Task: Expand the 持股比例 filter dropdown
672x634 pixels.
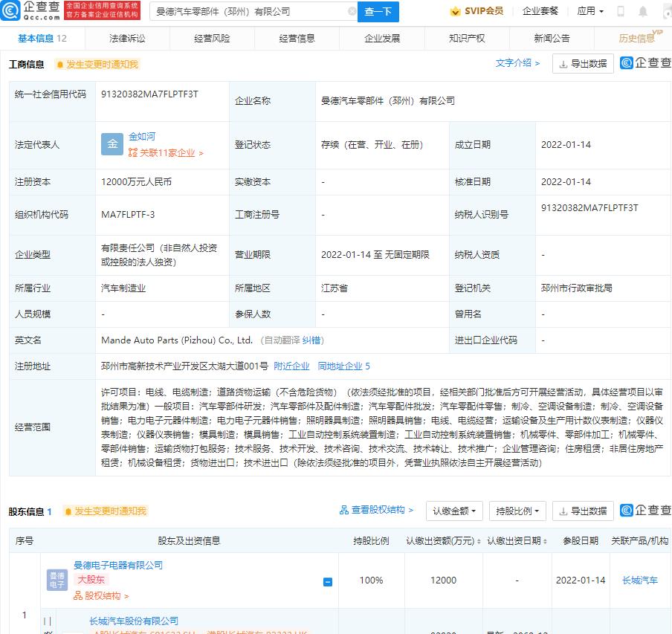Action: click(517, 511)
